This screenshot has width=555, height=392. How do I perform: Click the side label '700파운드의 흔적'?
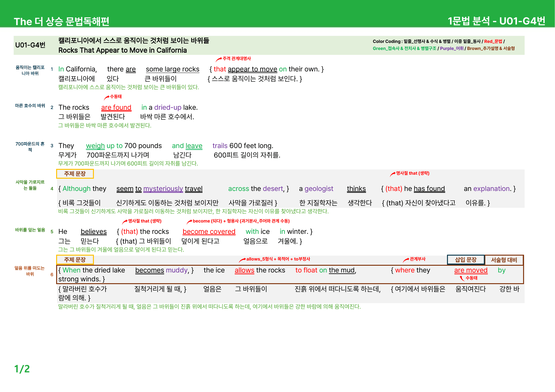click(x=30, y=147)
